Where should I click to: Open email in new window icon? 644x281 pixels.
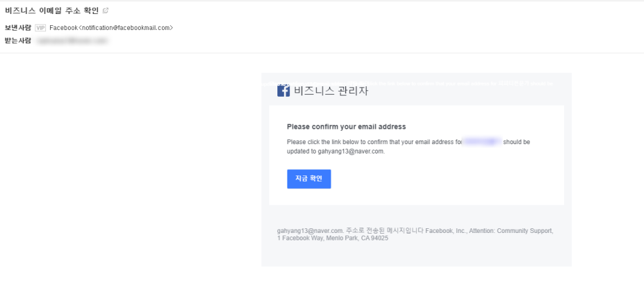pyautogui.click(x=105, y=11)
